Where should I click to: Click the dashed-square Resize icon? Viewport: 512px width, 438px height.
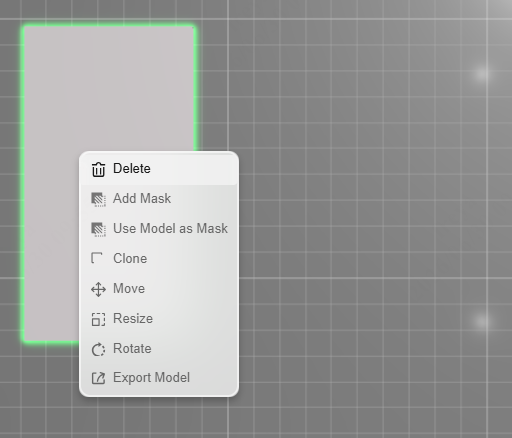point(98,319)
